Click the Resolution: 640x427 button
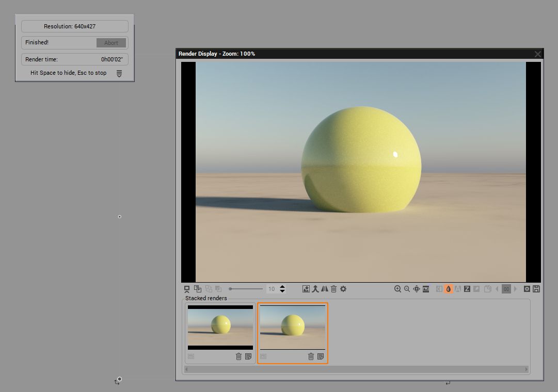Screen dimensions: 558x392 (75, 26)
